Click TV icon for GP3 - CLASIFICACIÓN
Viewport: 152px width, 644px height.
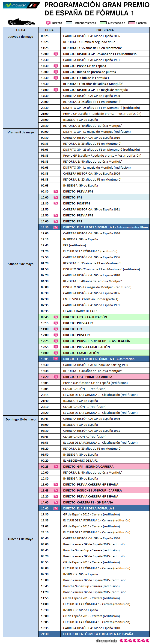coord(56,317)
